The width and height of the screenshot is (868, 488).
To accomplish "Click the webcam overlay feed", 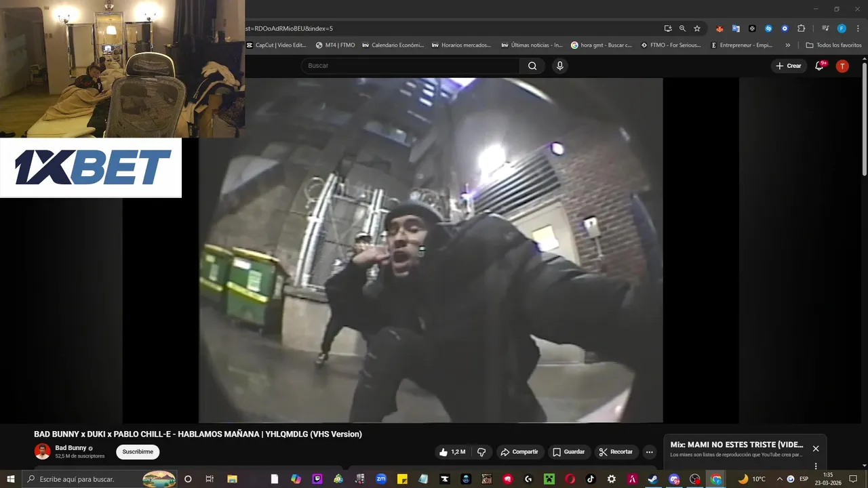I will [123, 68].
